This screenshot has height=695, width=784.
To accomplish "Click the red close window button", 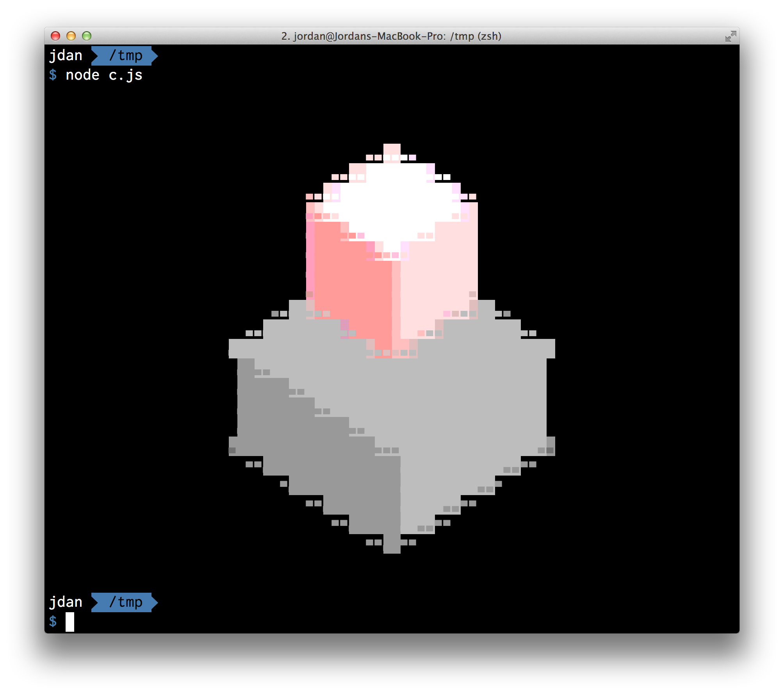I will 55,36.
